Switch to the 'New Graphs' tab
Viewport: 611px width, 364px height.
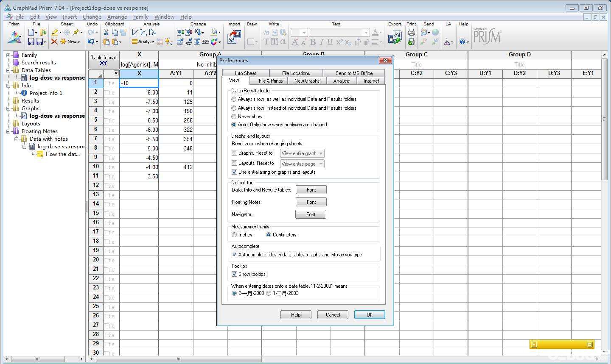point(307,81)
